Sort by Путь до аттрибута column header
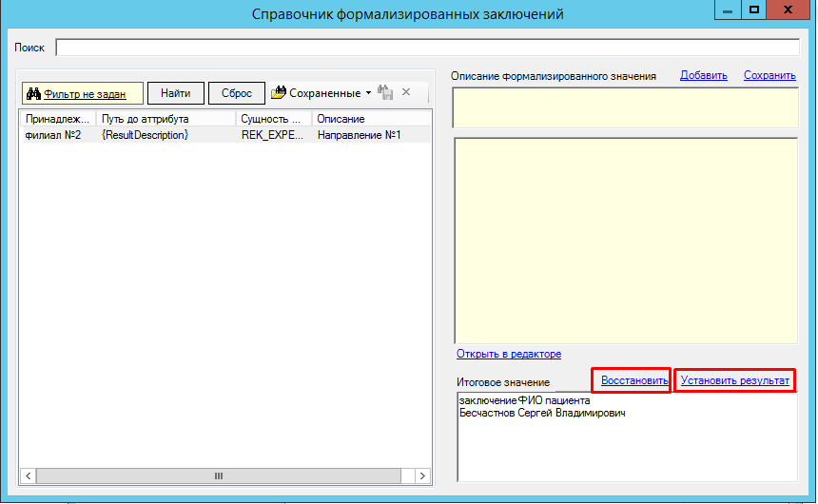This screenshot has width=818, height=504. pyautogui.click(x=166, y=119)
